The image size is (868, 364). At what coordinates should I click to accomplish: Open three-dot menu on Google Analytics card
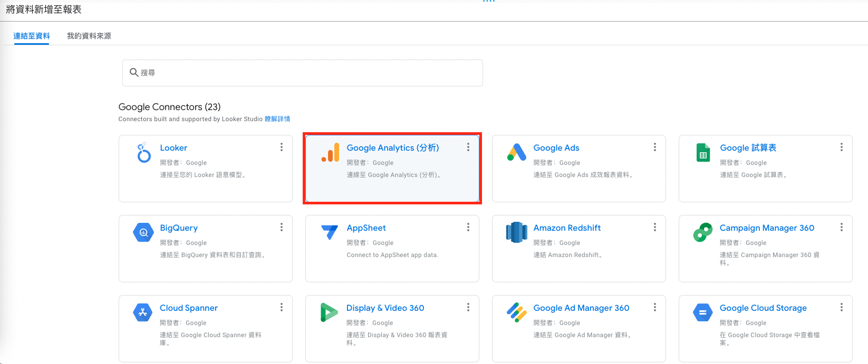point(468,147)
